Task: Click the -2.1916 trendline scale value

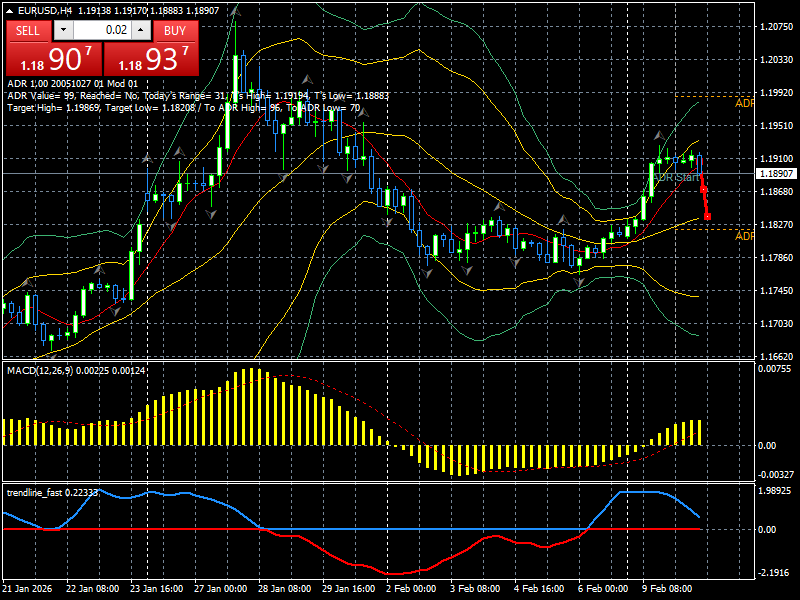Action: click(x=776, y=572)
